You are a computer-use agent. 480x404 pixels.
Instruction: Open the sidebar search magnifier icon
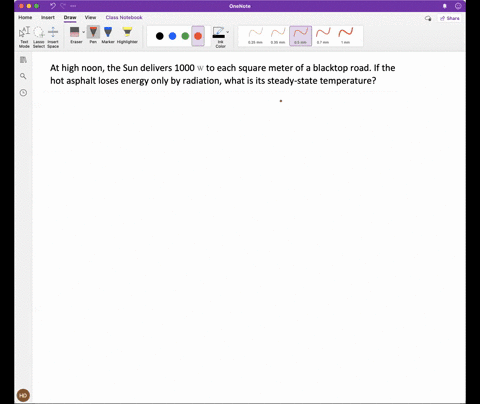(x=23, y=76)
